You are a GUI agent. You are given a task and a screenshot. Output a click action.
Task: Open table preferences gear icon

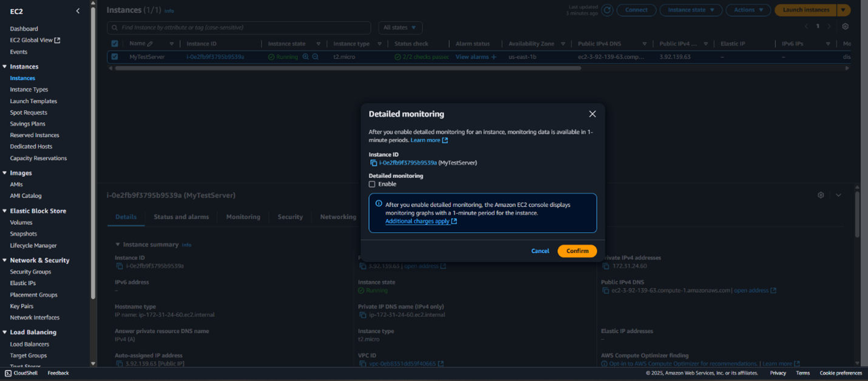coord(845,27)
